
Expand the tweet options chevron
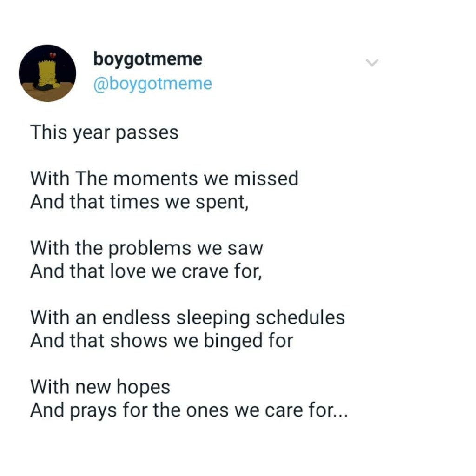click(x=372, y=62)
